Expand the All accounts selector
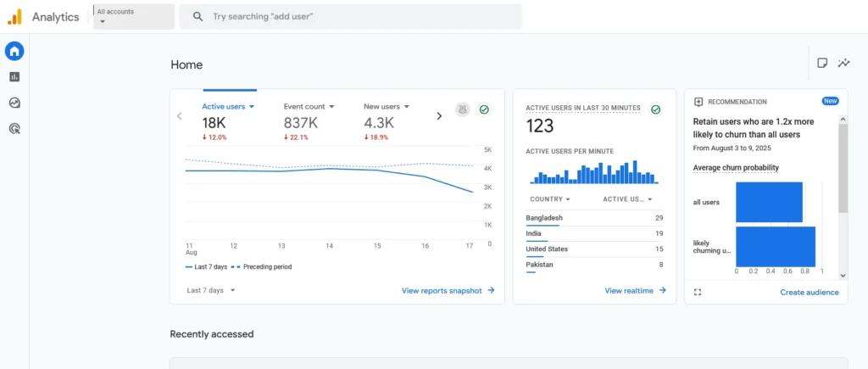This screenshot has width=868, height=369. 133,16
